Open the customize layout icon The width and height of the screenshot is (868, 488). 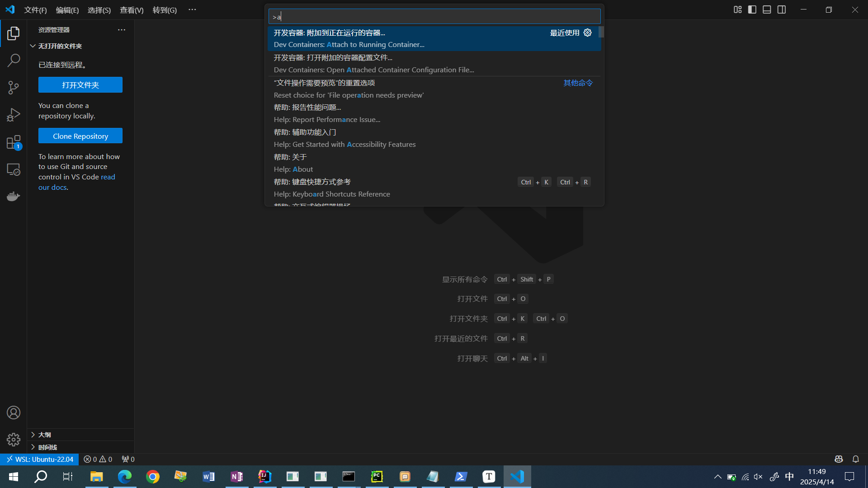738,9
